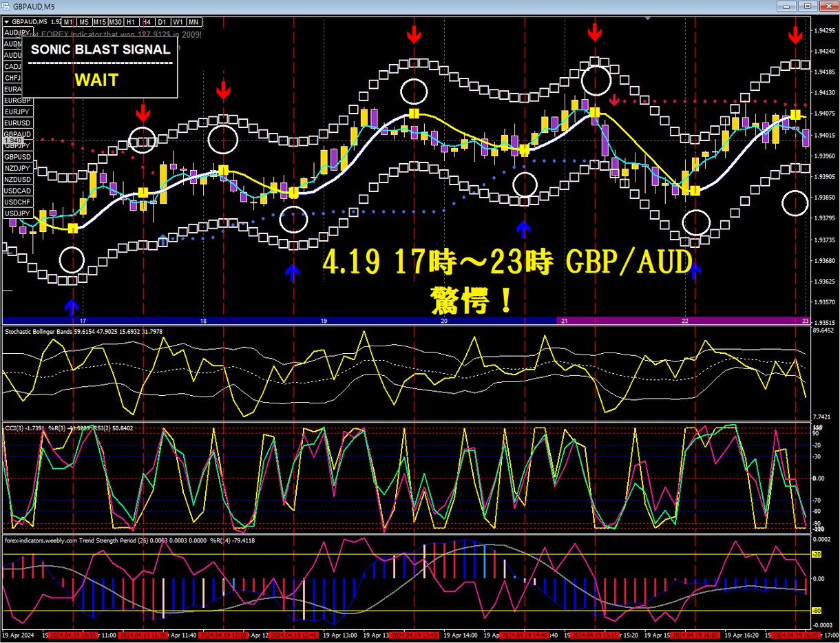Switch chart symbol to NZDUSD
Screen dimensions: 840x643
(18, 179)
